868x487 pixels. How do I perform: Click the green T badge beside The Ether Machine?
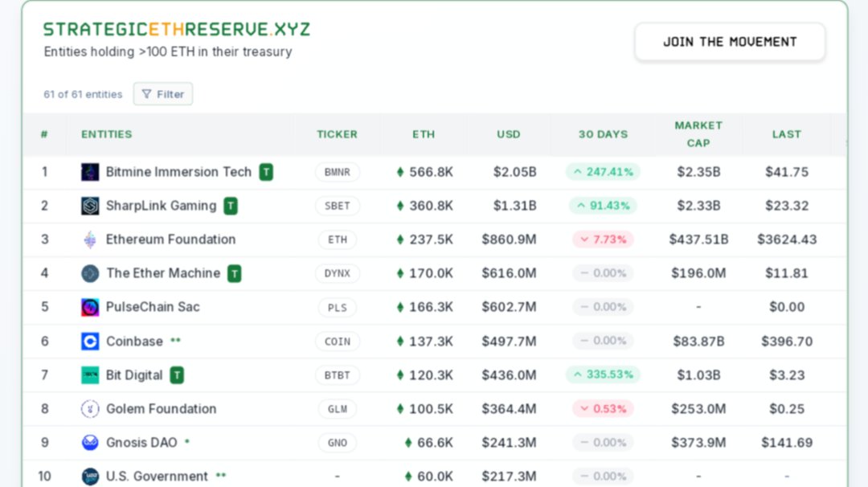235,273
